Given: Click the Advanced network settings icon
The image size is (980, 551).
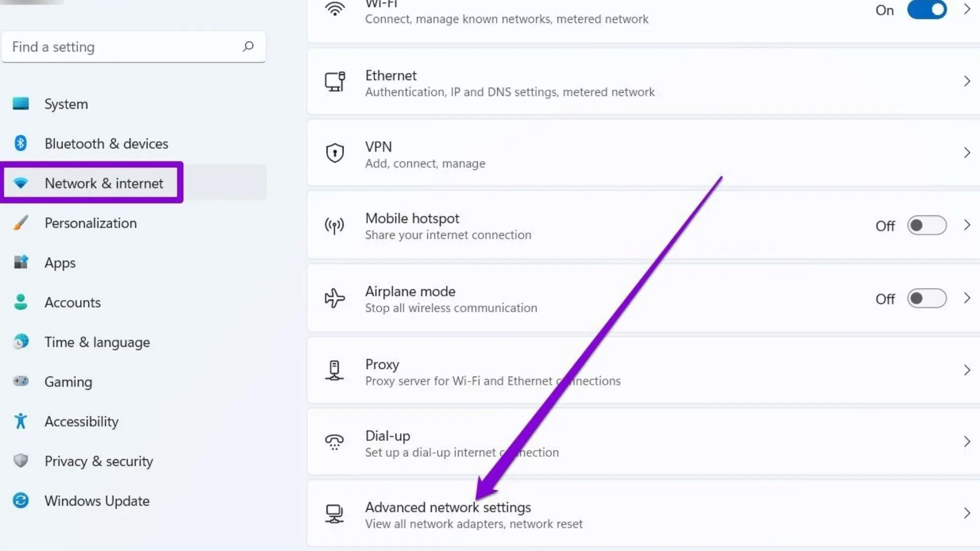Looking at the screenshot, I should [x=335, y=514].
